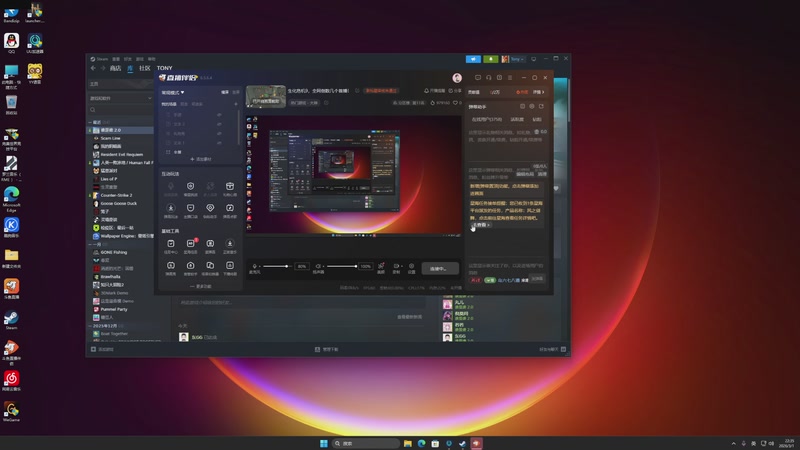Open the 常规模式 mode dropdown
This screenshot has height=450, width=800.
pos(173,92)
